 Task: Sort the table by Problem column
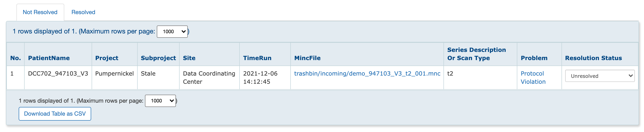coord(534,58)
